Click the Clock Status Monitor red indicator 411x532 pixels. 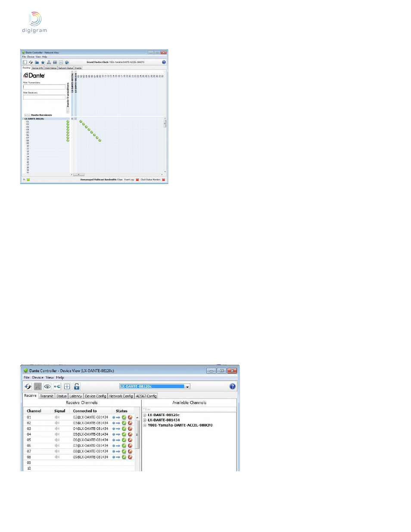coord(163,180)
